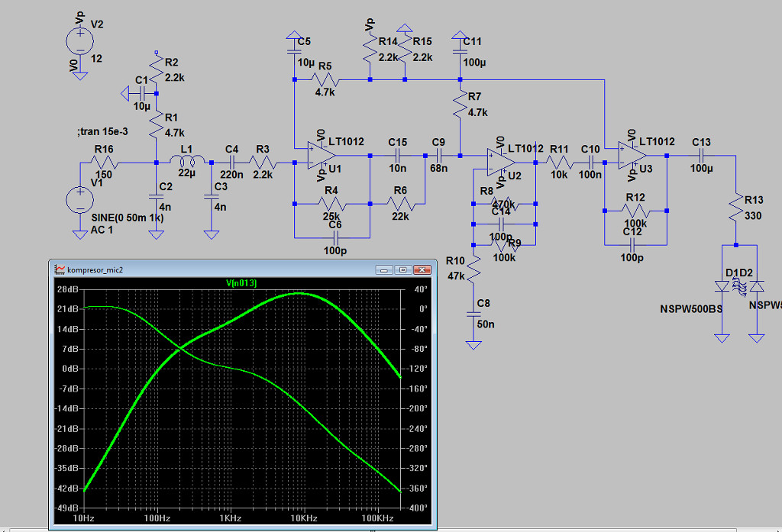782x532 pixels.
Task: Click the U1 LT1012 op-amp symbol
Action: point(321,155)
